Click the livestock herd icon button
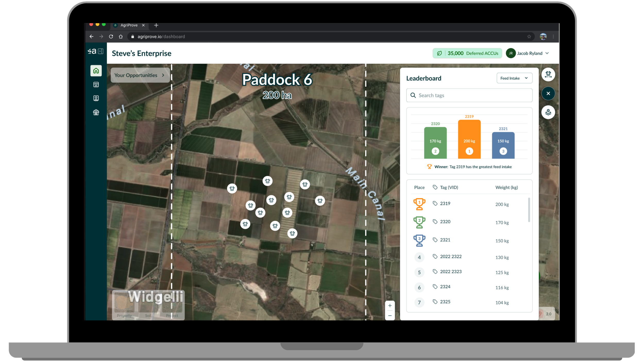The image size is (644, 362). coord(548,75)
